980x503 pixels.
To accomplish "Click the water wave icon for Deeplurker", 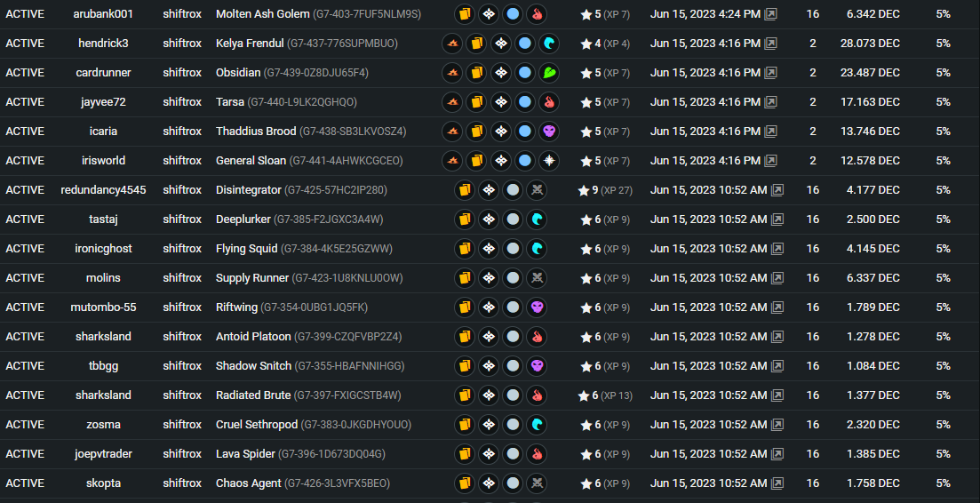I will click(x=537, y=220).
